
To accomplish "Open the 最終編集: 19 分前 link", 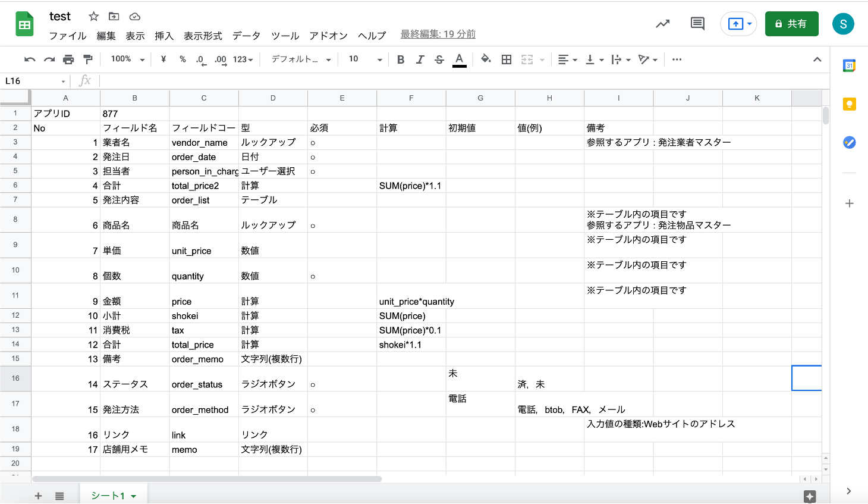I will tap(438, 35).
